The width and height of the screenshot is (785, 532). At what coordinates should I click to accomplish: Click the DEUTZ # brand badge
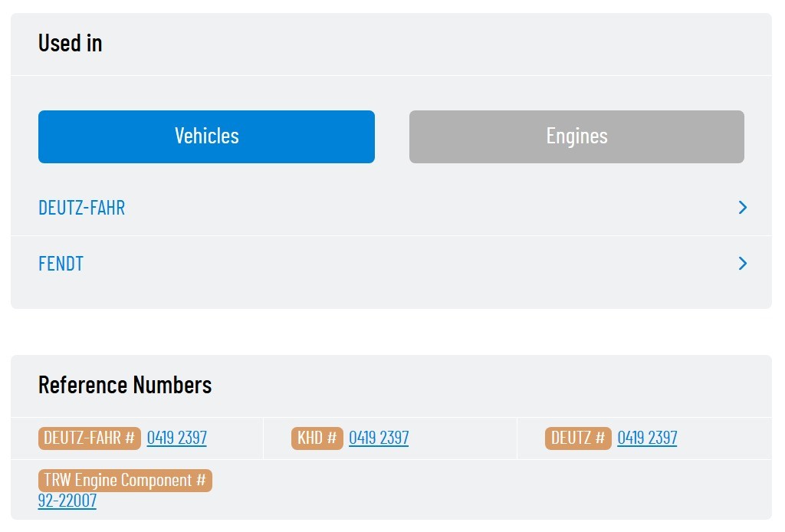(x=578, y=438)
